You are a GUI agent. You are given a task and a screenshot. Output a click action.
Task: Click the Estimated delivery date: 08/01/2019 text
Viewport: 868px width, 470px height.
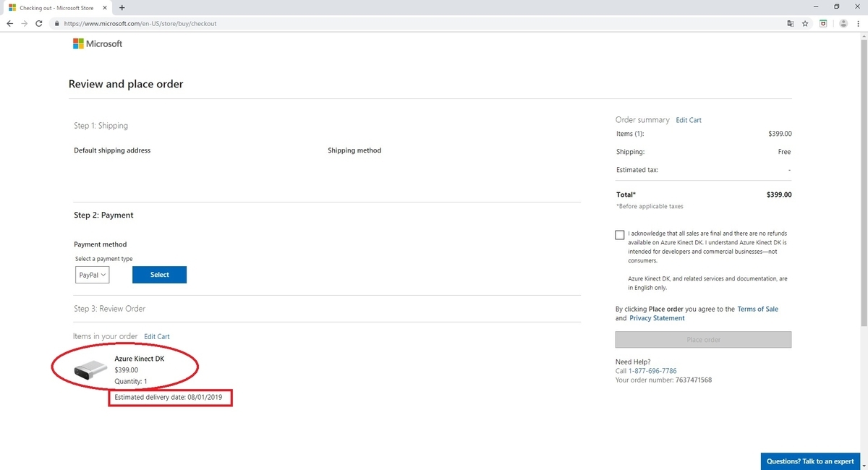pyautogui.click(x=169, y=398)
